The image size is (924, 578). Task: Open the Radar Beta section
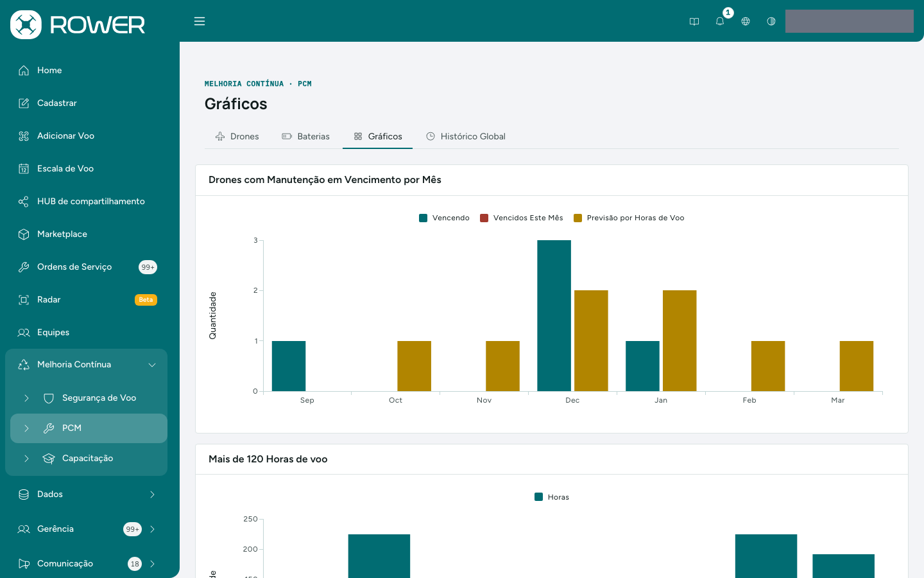[49, 300]
